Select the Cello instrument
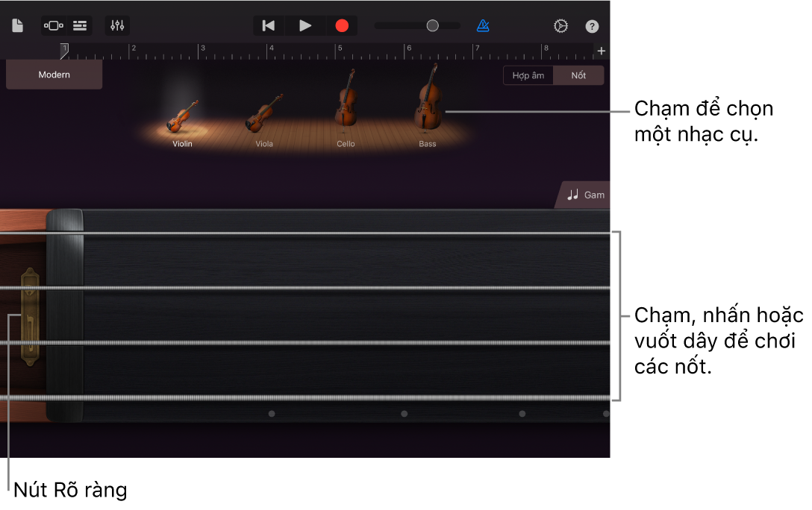The image size is (812, 510). pyautogui.click(x=346, y=109)
